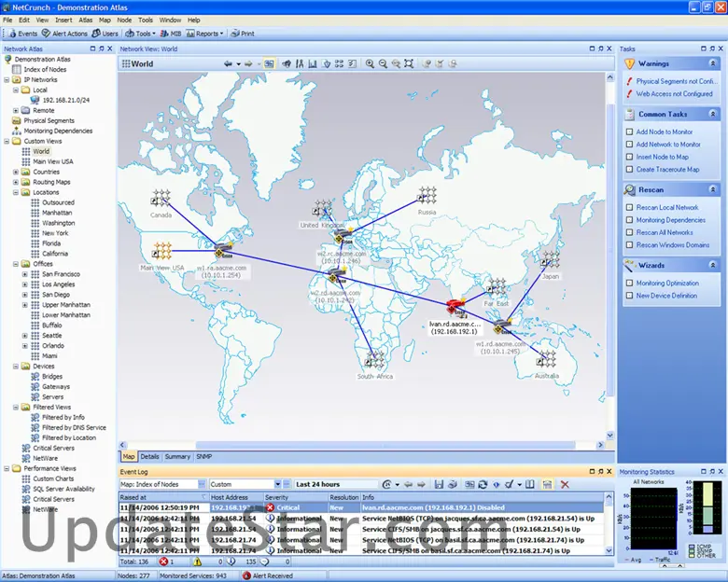Image resolution: width=728 pixels, height=582 pixels.
Task: Go back with the blue left arrow
Action: (228, 64)
